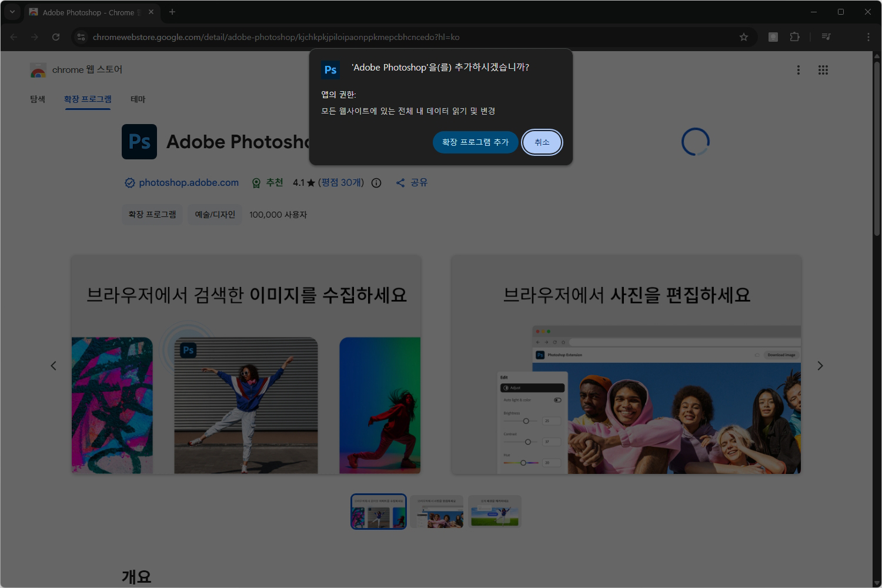Screen dimensions: 882x588
Task: Click the Photoshop Ps icon in dialog
Action: point(330,70)
